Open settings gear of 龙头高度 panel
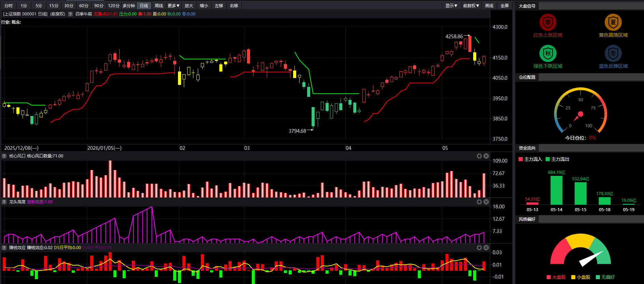644x284 pixels. pyautogui.click(x=479, y=202)
